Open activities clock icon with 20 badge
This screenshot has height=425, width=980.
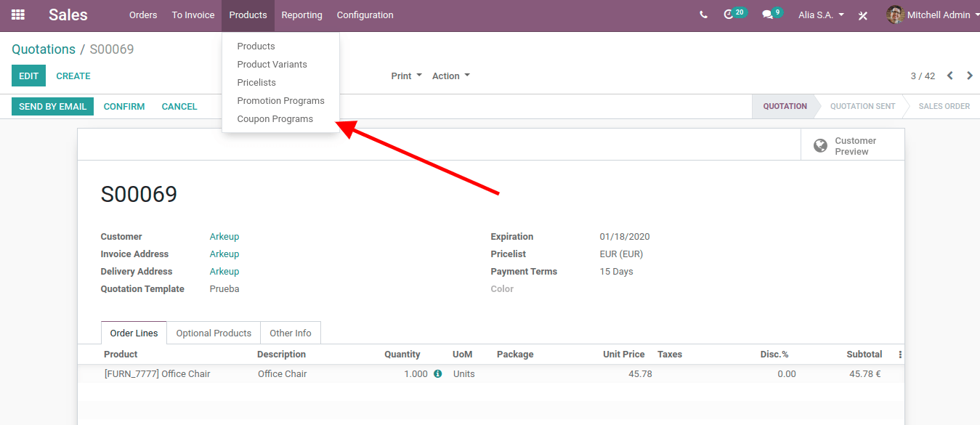(734, 14)
